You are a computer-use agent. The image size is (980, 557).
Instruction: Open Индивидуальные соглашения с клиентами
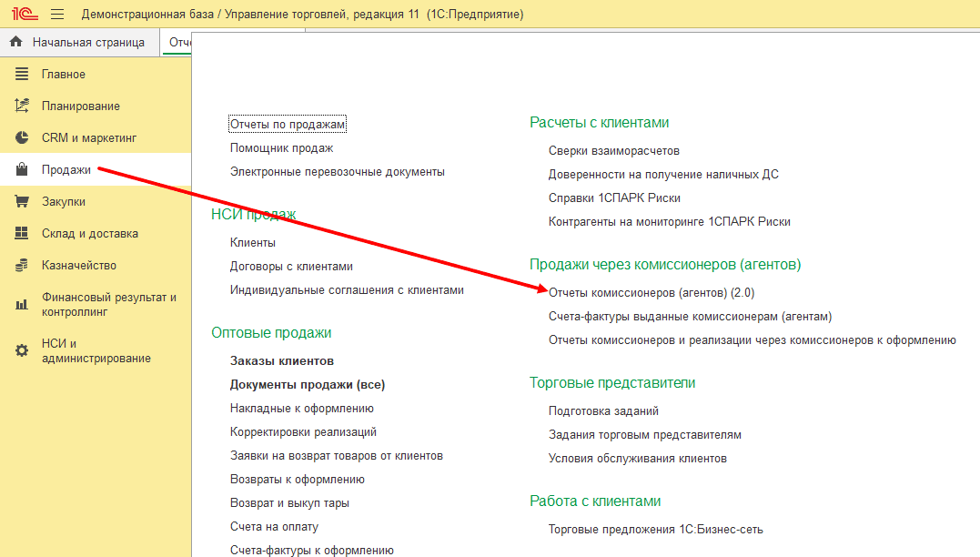(x=347, y=290)
